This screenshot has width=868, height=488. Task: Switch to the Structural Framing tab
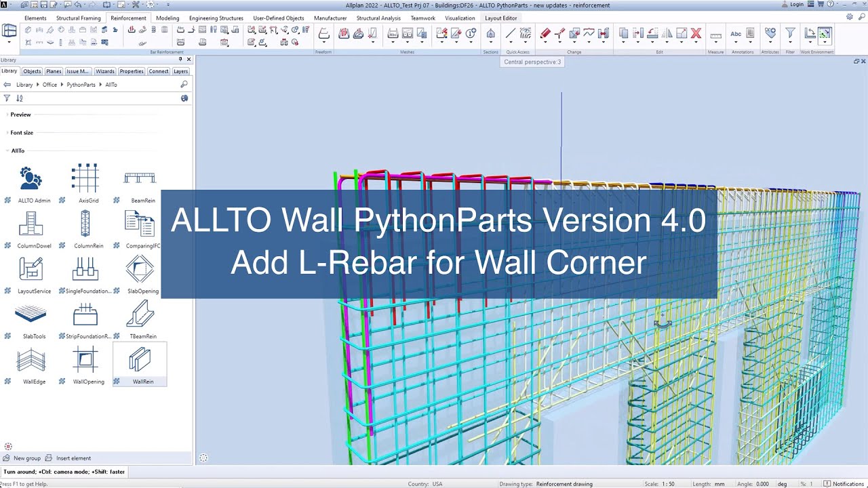(x=79, y=18)
